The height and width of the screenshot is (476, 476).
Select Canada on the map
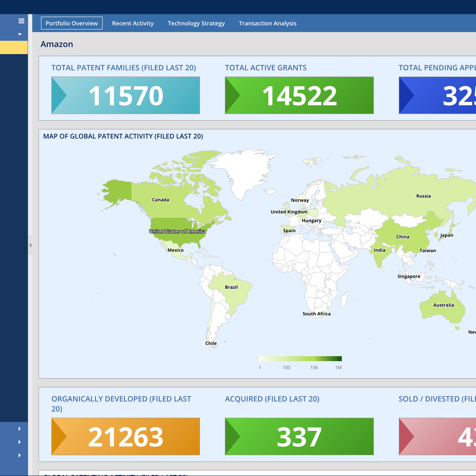click(161, 200)
